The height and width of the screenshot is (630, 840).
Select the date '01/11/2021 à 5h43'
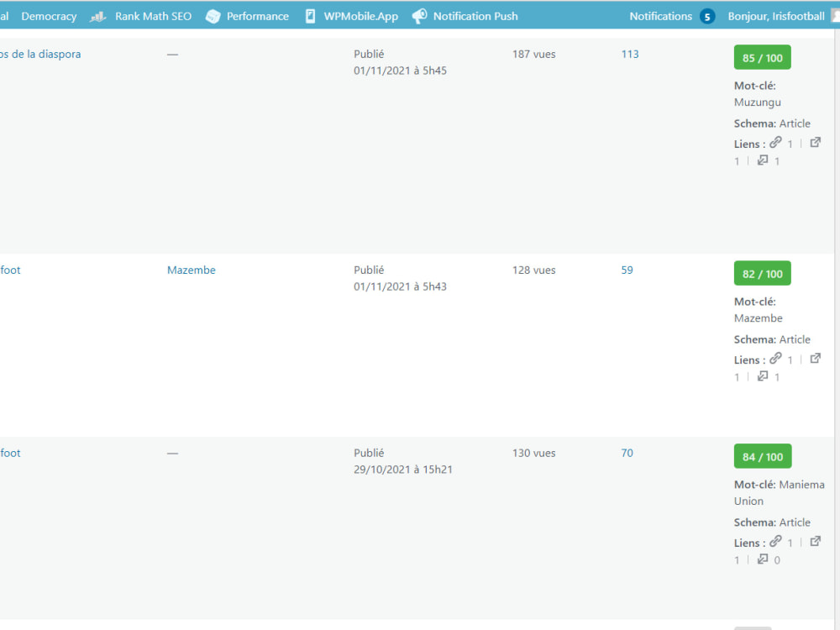(x=400, y=286)
